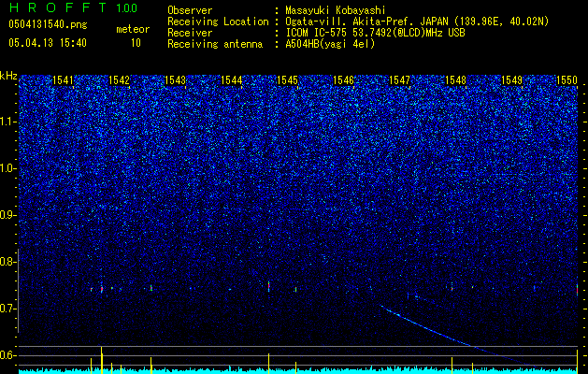Click the 0.7 frequency axis label
588x374 pixels.
pos(7,309)
